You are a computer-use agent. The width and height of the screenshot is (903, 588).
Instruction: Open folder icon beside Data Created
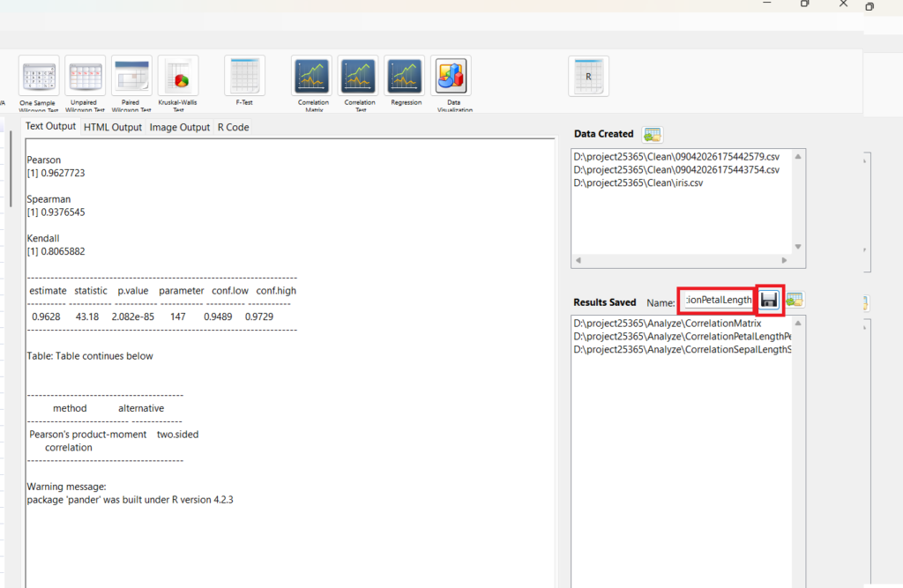[x=653, y=134]
